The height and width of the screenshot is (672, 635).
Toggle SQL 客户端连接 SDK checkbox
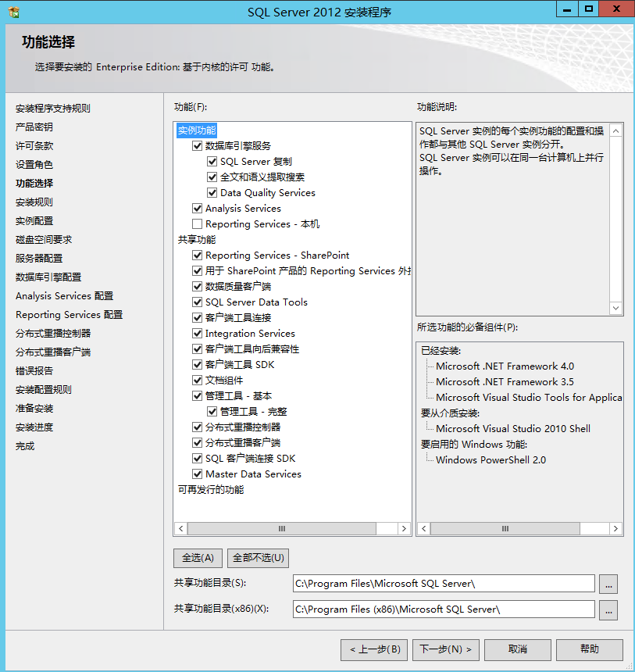pyautogui.click(x=197, y=459)
